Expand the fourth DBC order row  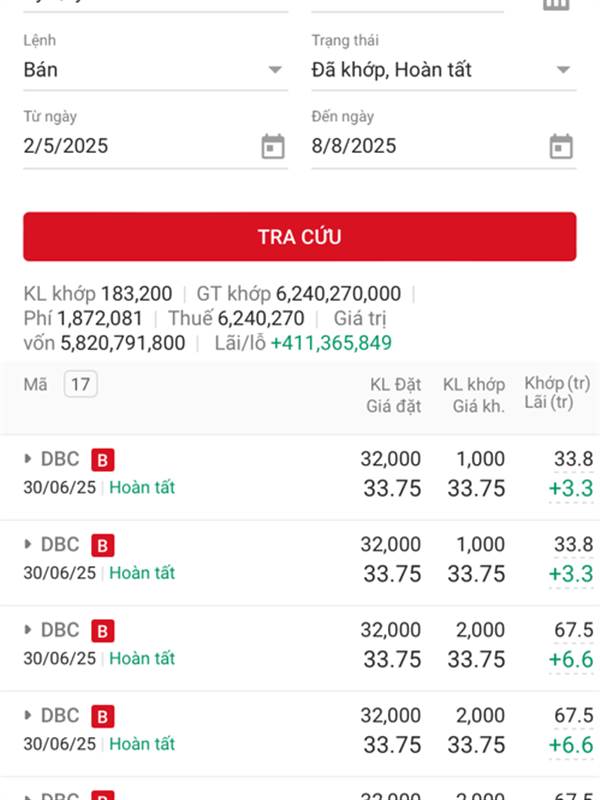click(x=28, y=716)
